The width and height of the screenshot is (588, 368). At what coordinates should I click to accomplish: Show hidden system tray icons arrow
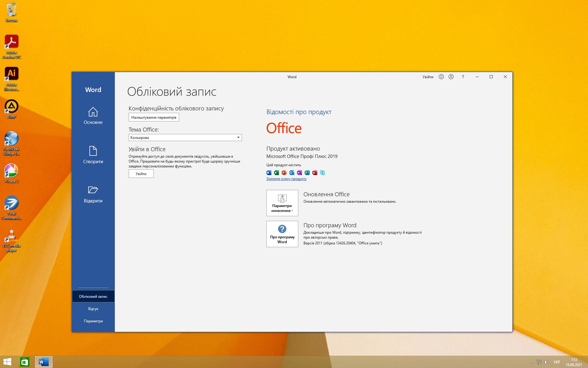coord(532,362)
